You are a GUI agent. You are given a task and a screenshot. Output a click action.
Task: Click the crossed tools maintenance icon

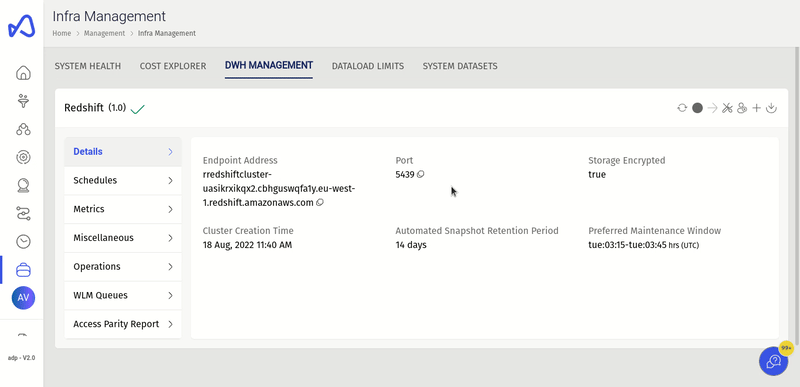pos(727,108)
